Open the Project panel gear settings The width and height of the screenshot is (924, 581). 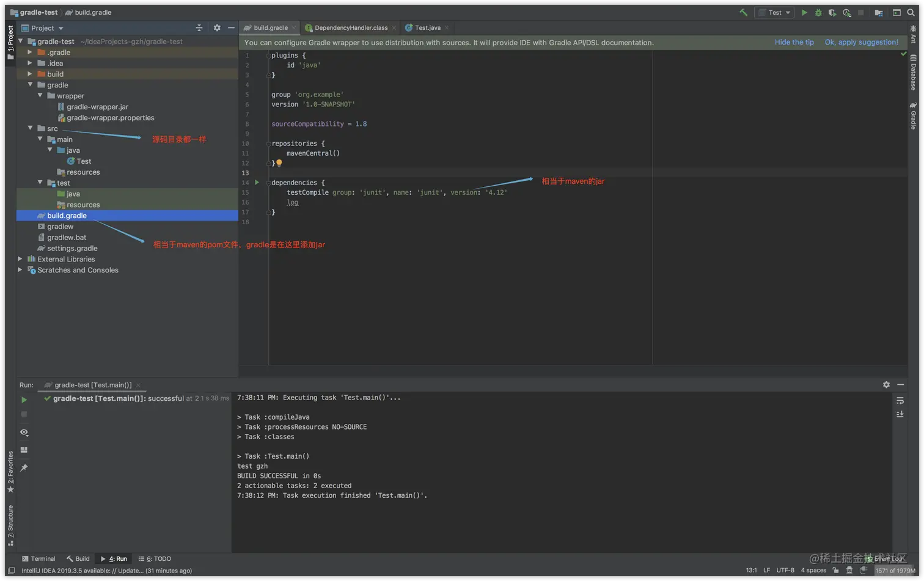(217, 28)
